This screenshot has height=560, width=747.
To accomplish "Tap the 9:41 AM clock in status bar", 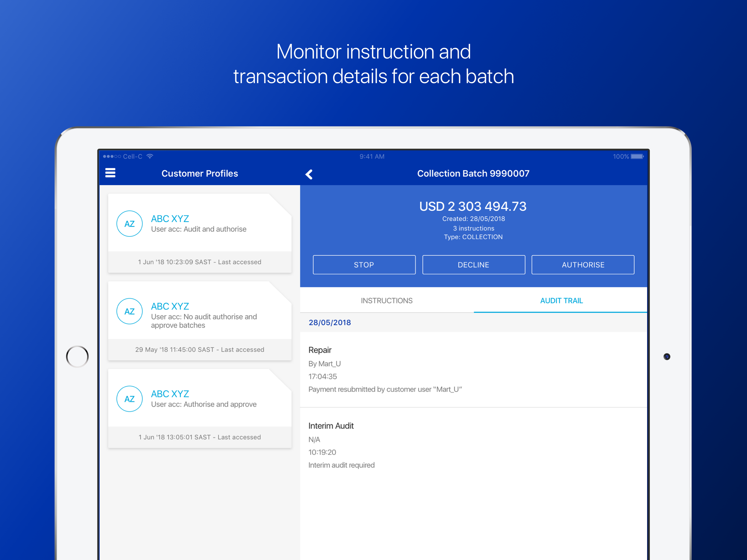I will coord(372,156).
